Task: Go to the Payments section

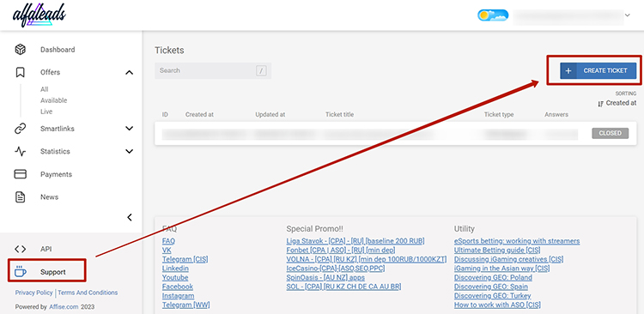Action: pos(57,174)
